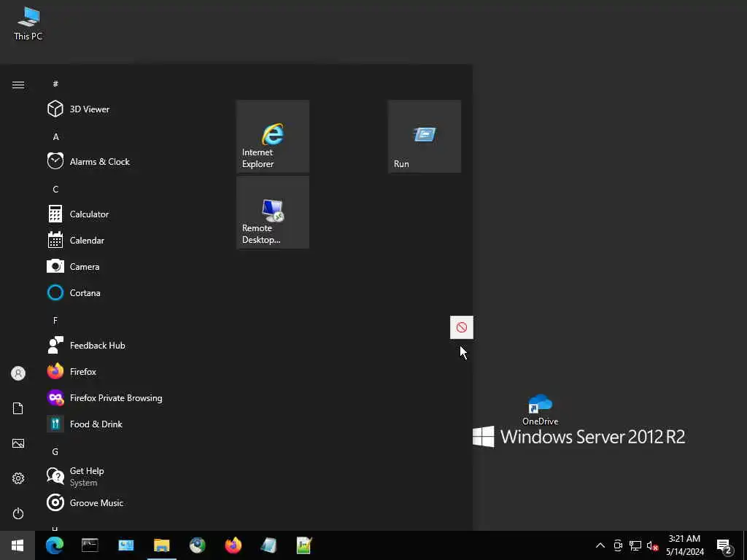Open network status tray icon
The image size is (747, 560).
(x=635, y=545)
